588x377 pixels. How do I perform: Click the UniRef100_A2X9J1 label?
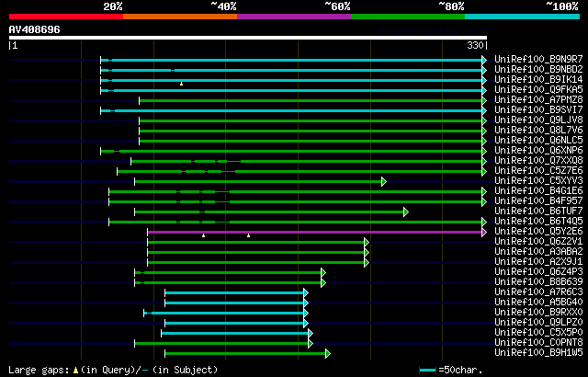pos(538,262)
